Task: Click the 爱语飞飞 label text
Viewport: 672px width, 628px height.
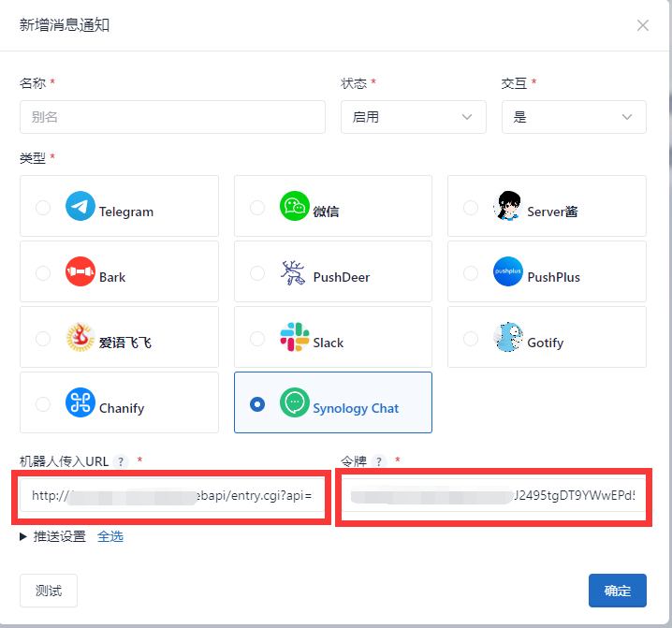Action: click(125, 343)
